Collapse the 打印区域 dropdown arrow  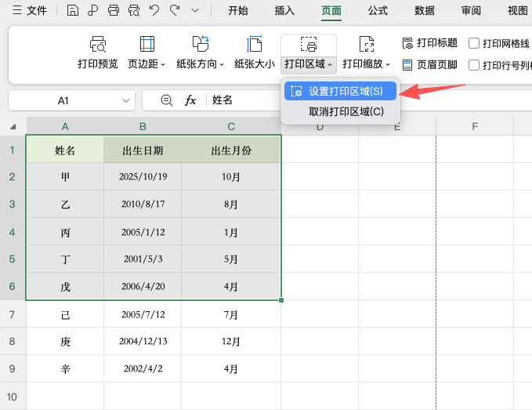[330, 64]
